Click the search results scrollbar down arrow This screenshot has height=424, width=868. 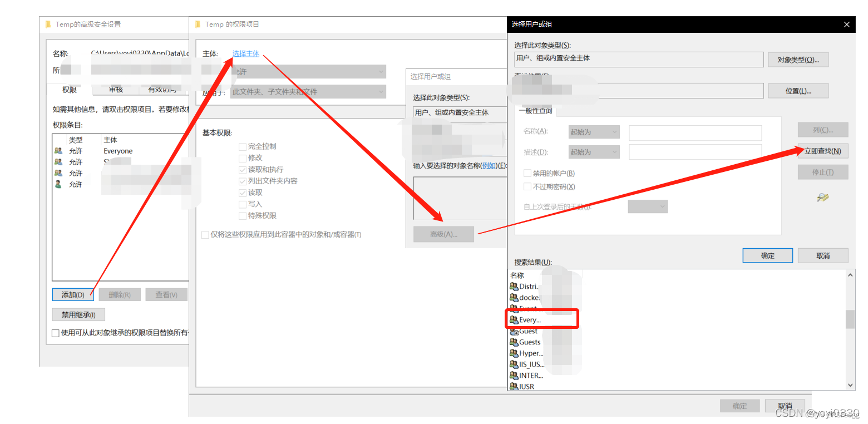850,385
